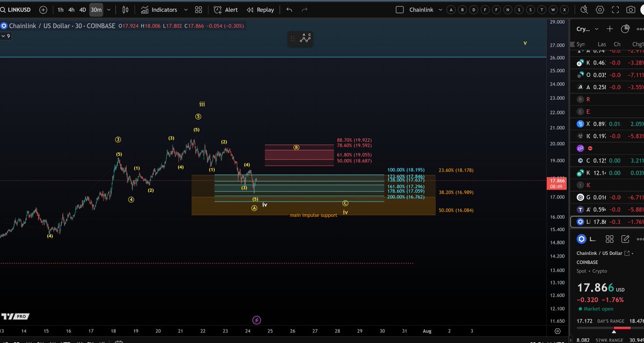This screenshot has height=343, width=644.
Task: Take a chart snapshot with camera icon
Action: pyautogui.click(x=631, y=10)
